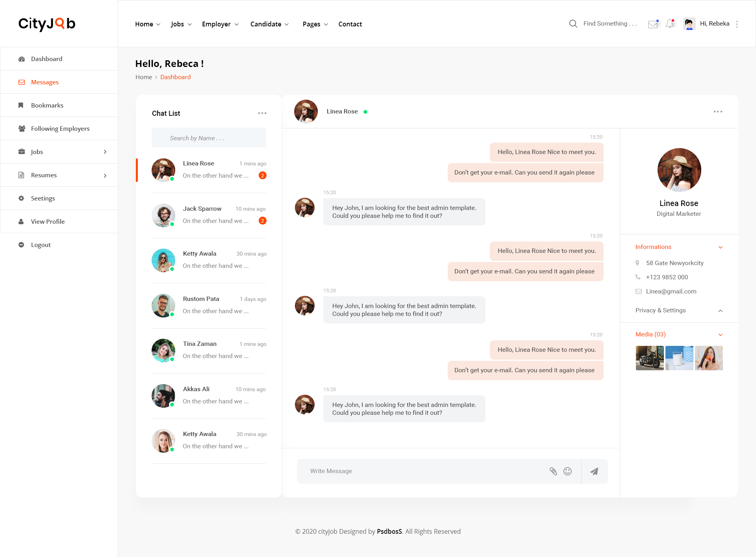756x557 pixels.
Task: Open the emoji picker smiley icon
Action: pyautogui.click(x=567, y=471)
